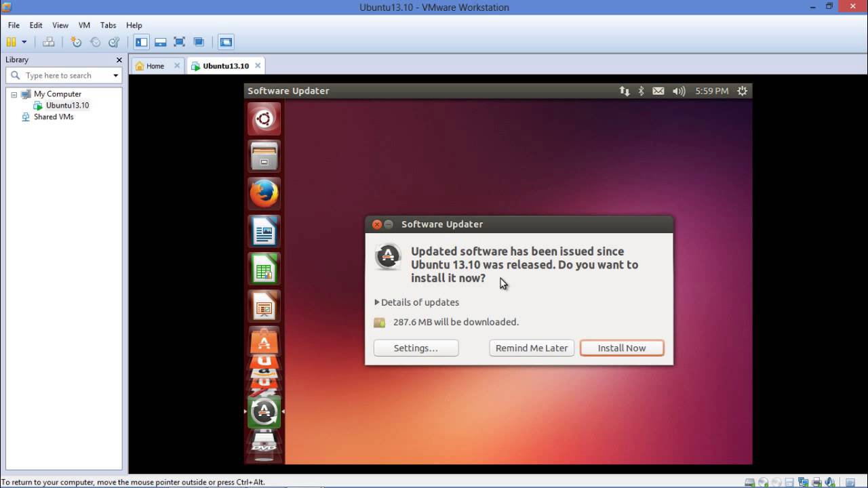The height and width of the screenshot is (488, 868).
Task: Click Install Now button
Action: pos(622,348)
